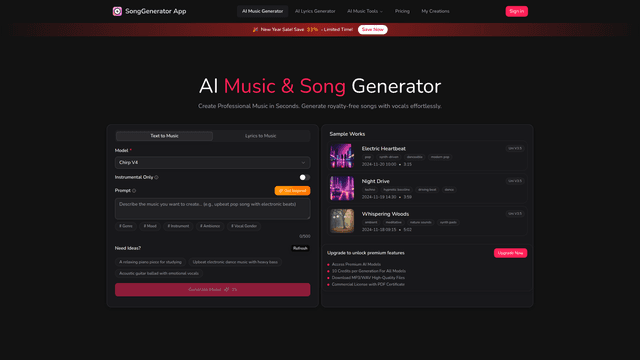Switch to the Lyrics to Music tab

point(261,136)
